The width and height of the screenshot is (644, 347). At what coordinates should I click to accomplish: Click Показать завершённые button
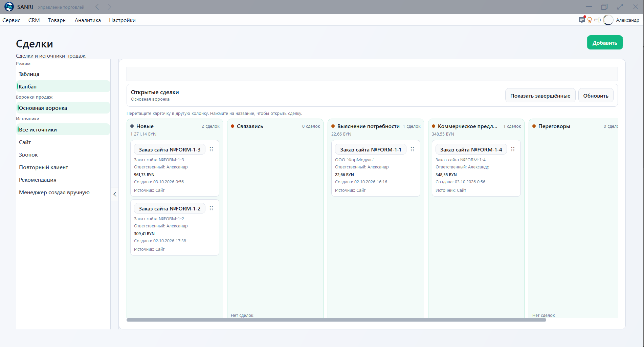point(540,96)
